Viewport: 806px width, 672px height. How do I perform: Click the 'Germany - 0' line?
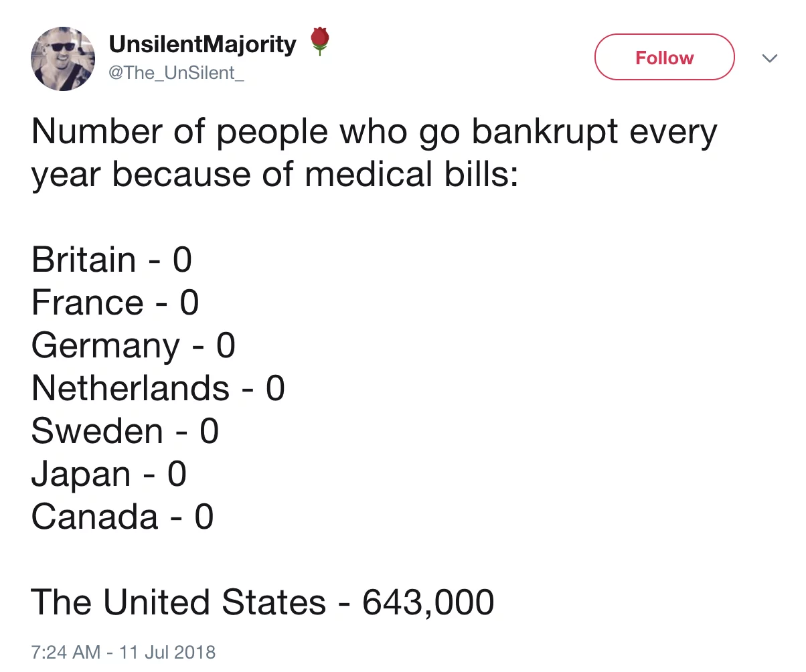[x=133, y=345]
